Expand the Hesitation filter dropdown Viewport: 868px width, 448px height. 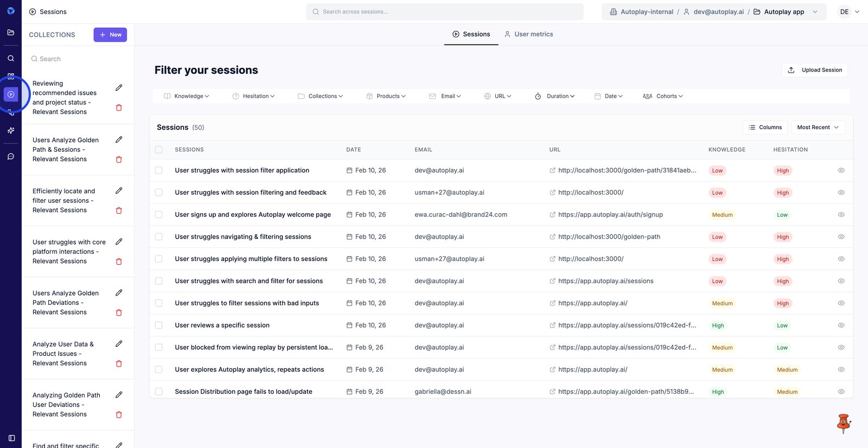tap(253, 96)
